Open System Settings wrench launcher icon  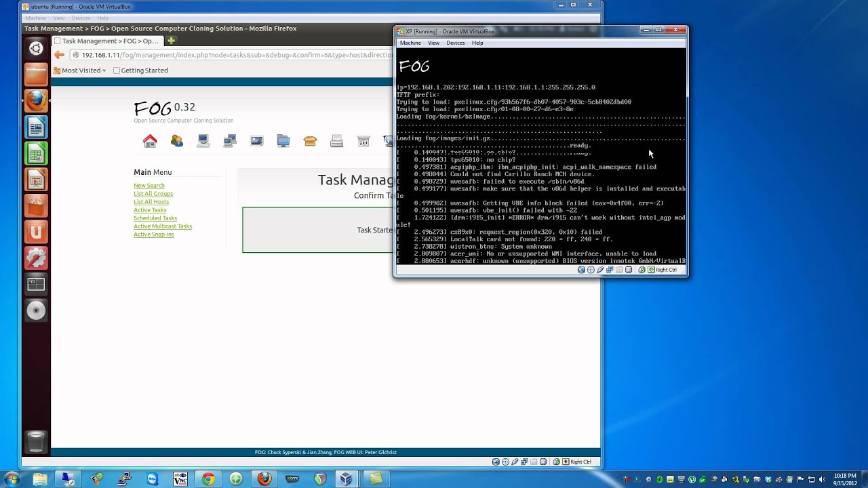click(36, 258)
